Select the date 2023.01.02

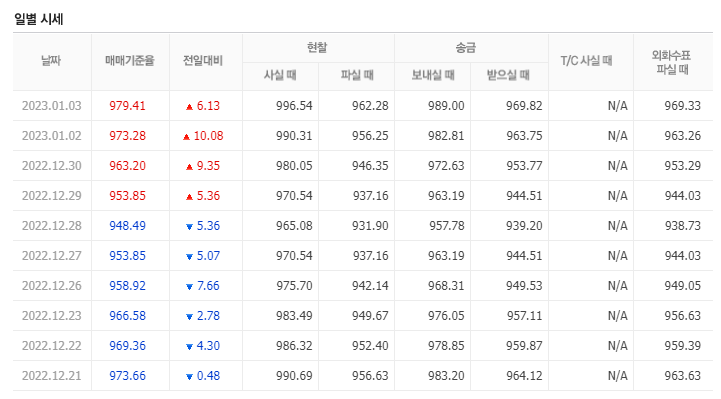[x=52, y=136]
